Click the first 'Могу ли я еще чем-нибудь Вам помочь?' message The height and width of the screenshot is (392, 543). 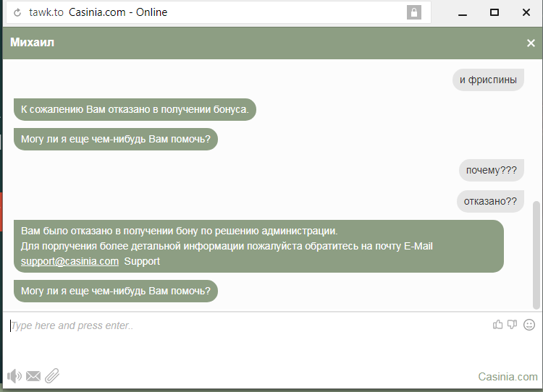pyautogui.click(x=116, y=139)
